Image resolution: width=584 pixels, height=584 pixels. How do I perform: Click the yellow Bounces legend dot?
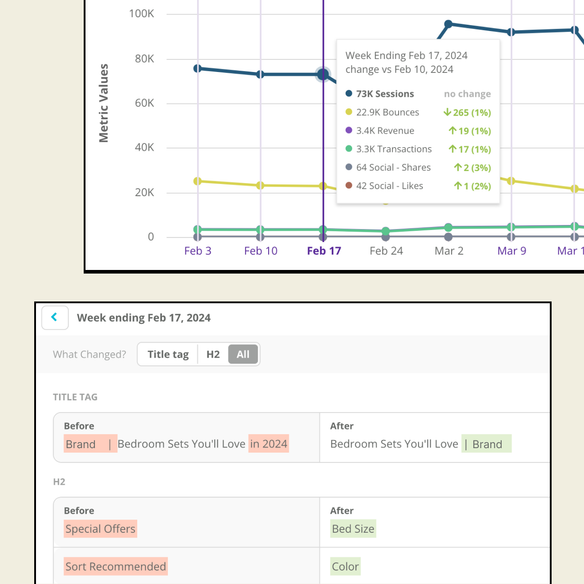point(349,112)
